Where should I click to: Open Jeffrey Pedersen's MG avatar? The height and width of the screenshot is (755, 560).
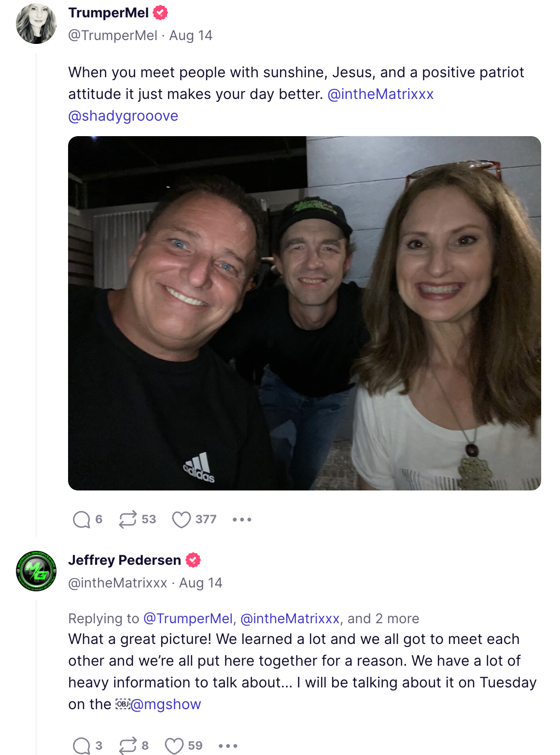point(36,571)
